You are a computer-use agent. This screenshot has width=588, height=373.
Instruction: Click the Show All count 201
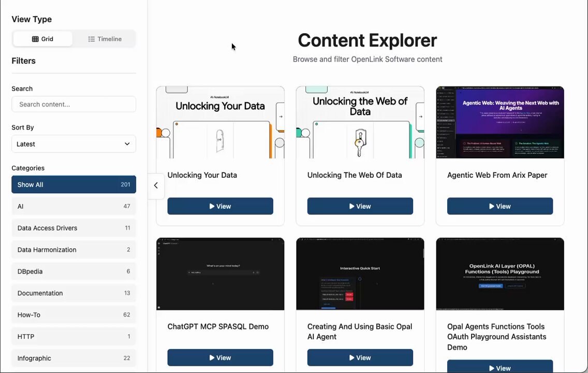(x=125, y=184)
